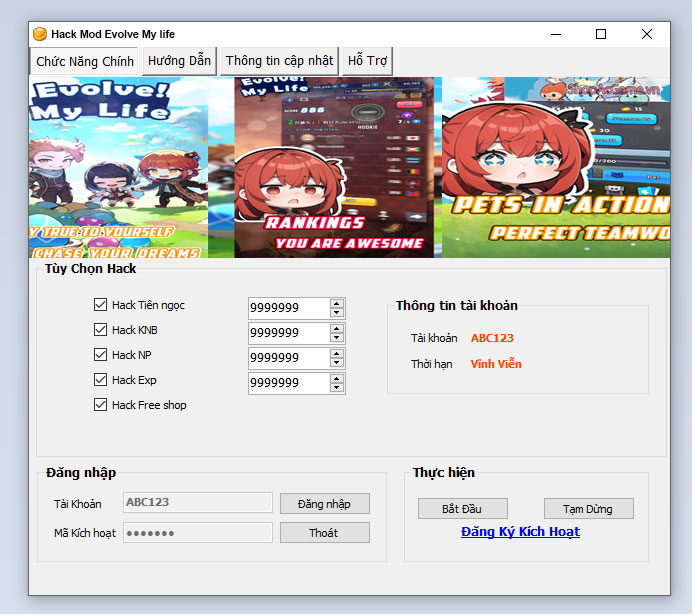
Task: Increase the Hack NP value with up arrow
Action: pyautogui.click(x=337, y=354)
